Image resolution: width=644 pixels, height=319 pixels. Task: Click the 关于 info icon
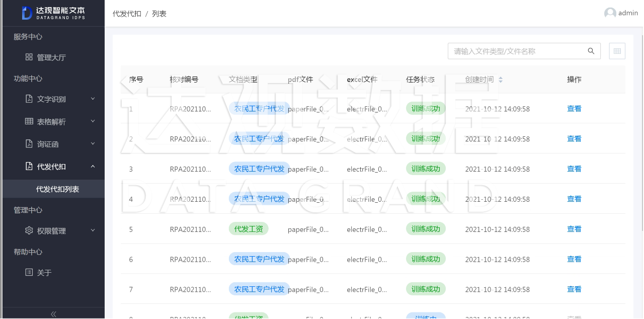click(29, 272)
